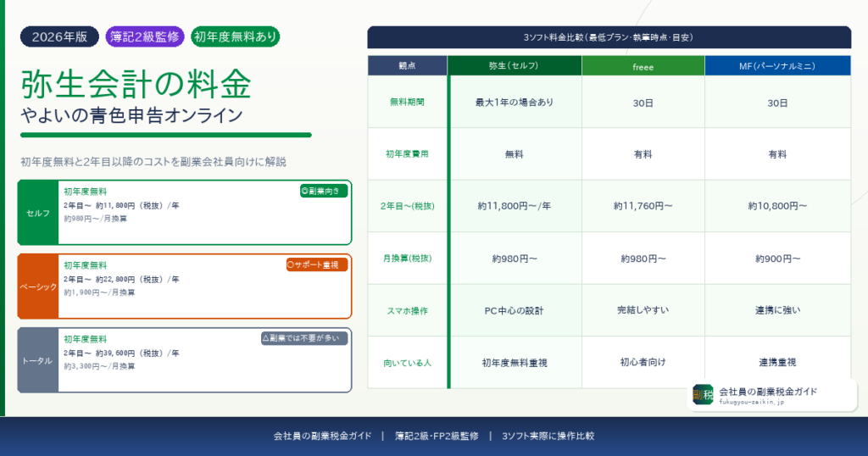Click the 初年度費用 row label
The width and height of the screenshot is (868, 456).
click(408, 154)
